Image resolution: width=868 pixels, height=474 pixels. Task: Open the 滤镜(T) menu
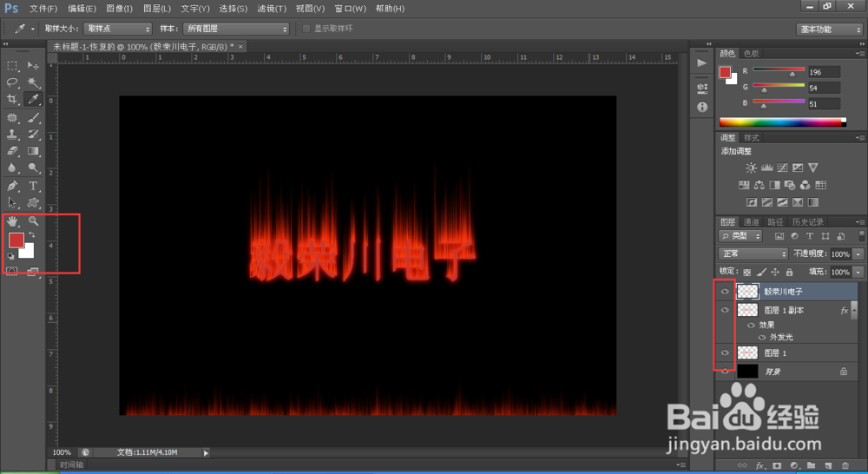point(272,9)
